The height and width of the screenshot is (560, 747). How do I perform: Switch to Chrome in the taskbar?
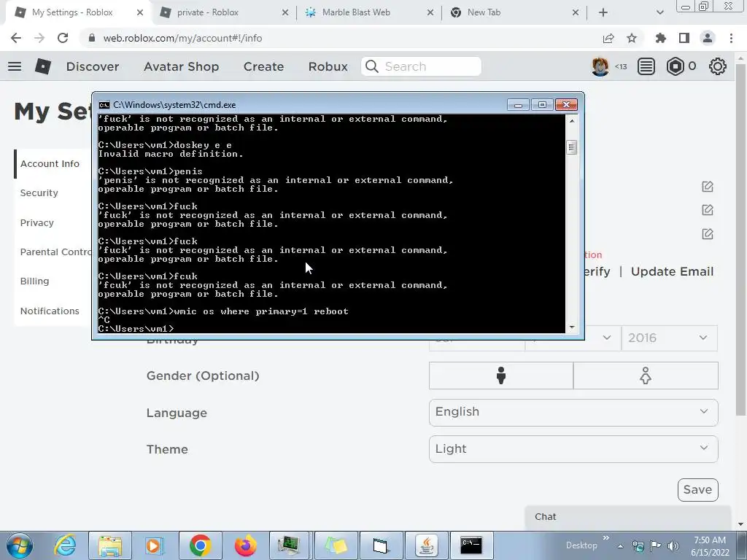click(x=200, y=545)
